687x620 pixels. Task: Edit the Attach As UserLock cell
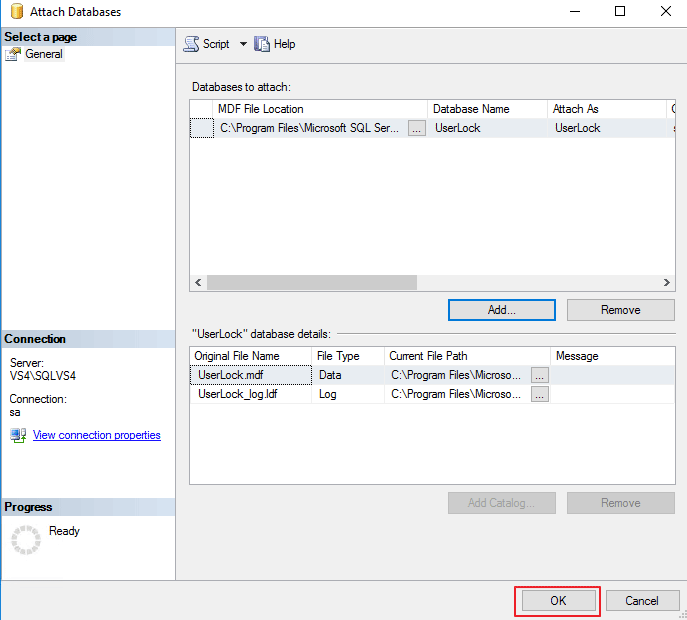[x=607, y=128]
